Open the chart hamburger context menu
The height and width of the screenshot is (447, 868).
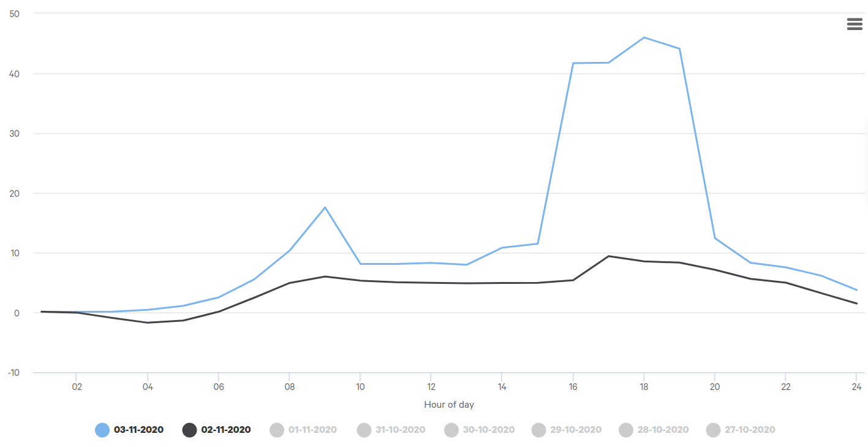click(854, 24)
